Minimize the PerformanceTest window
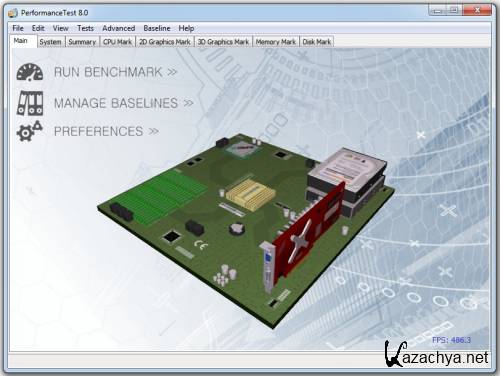500x376 pixels. pyautogui.click(x=437, y=11)
